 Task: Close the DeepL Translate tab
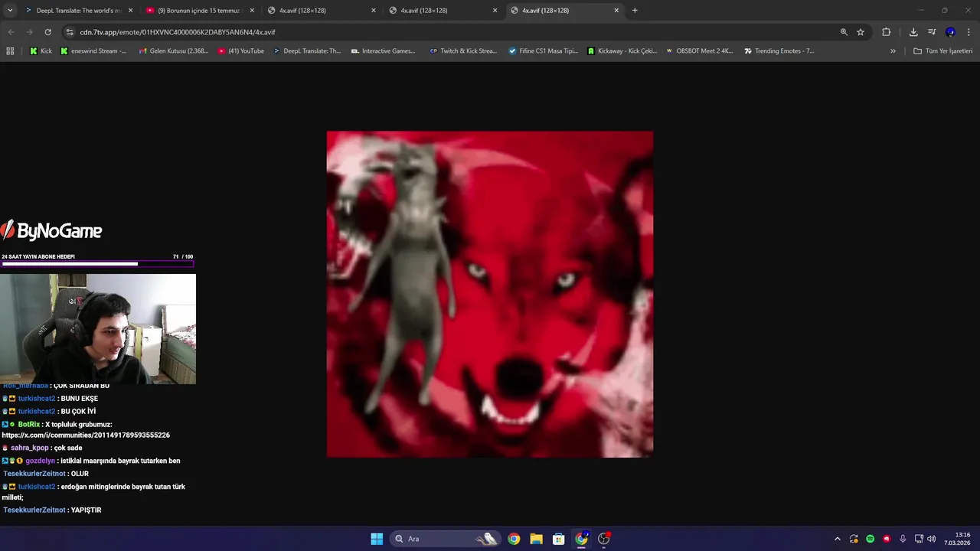[130, 11]
